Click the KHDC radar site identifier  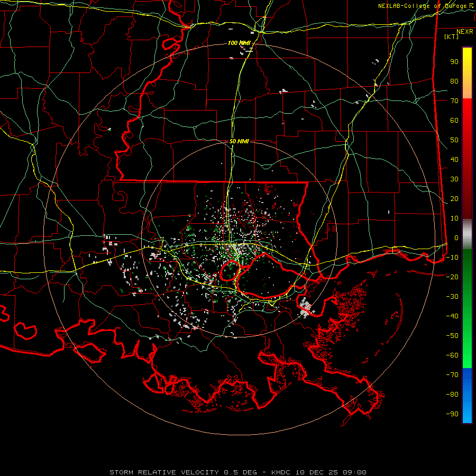pyautogui.click(x=281, y=472)
